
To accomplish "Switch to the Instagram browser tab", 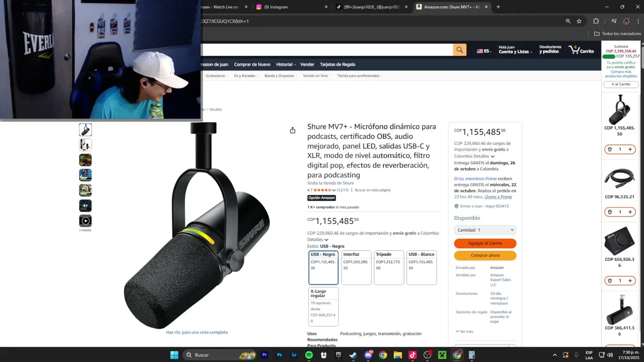I will 292,7.
